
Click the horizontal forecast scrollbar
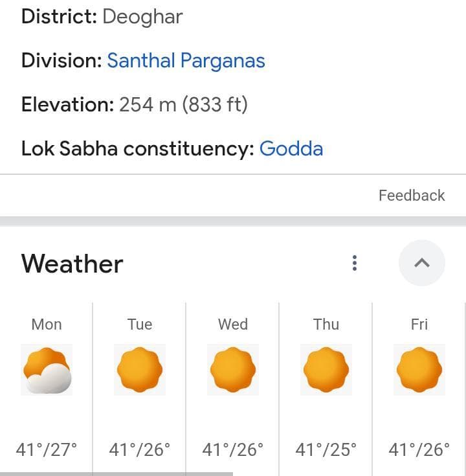point(116,473)
